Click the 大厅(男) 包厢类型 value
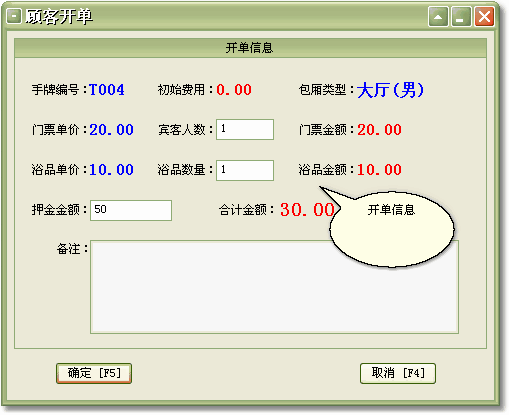 click(390, 90)
